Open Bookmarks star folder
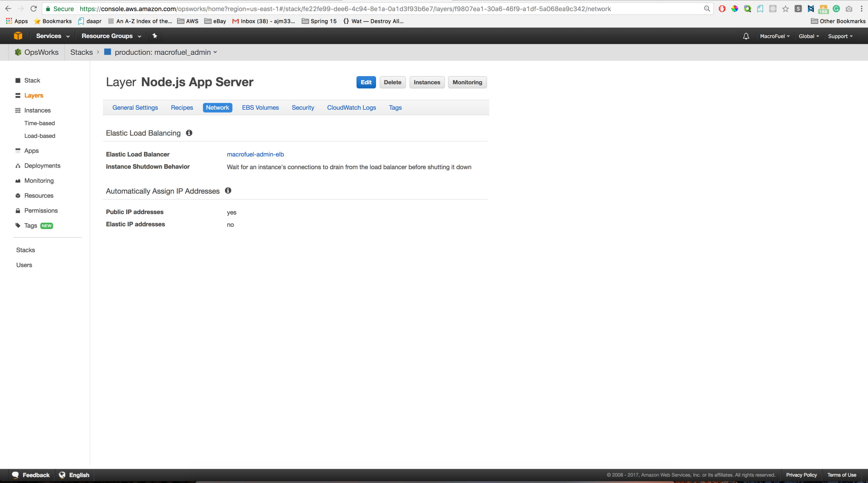This screenshot has height=483, width=868. click(x=52, y=21)
